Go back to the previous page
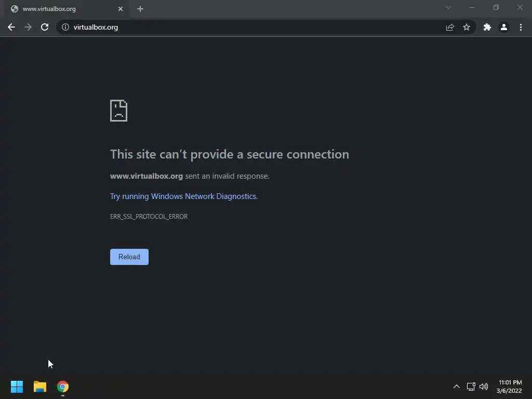The image size is (532, 399). pyautogui.click(x=11, y=27)
